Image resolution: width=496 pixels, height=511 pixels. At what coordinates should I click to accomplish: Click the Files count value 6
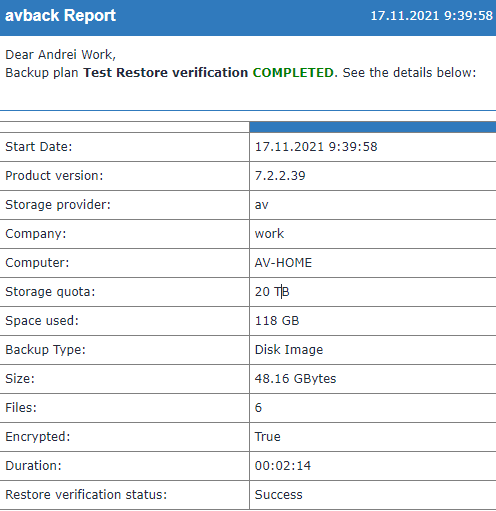[x=258, y=408]
